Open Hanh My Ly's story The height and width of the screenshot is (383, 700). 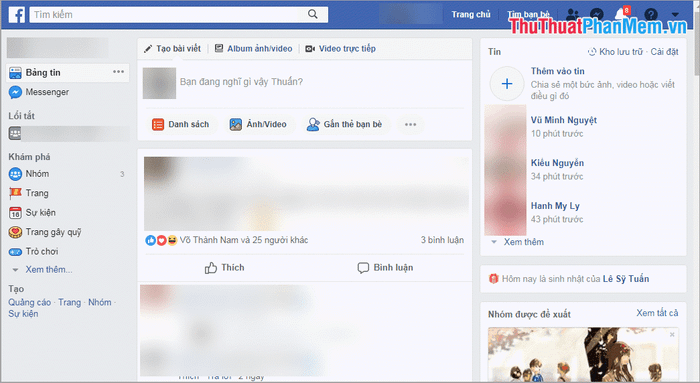pos(555,206)
